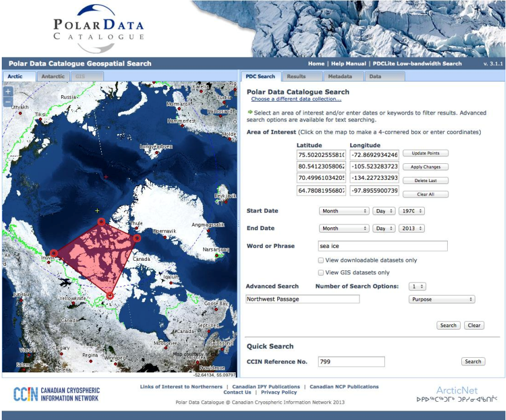Enable View GIS datasets only checkbox

coord(321,273)
